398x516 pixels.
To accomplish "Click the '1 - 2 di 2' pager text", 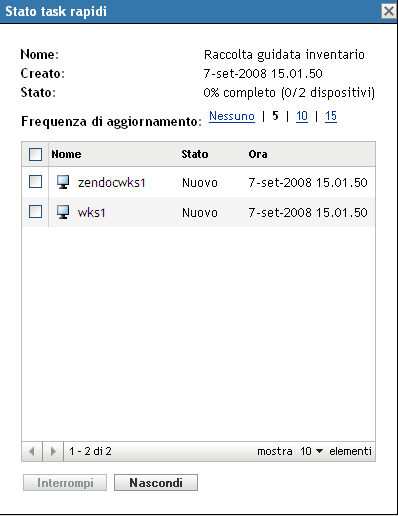I will pyautogui.click(x=90, y=451).
